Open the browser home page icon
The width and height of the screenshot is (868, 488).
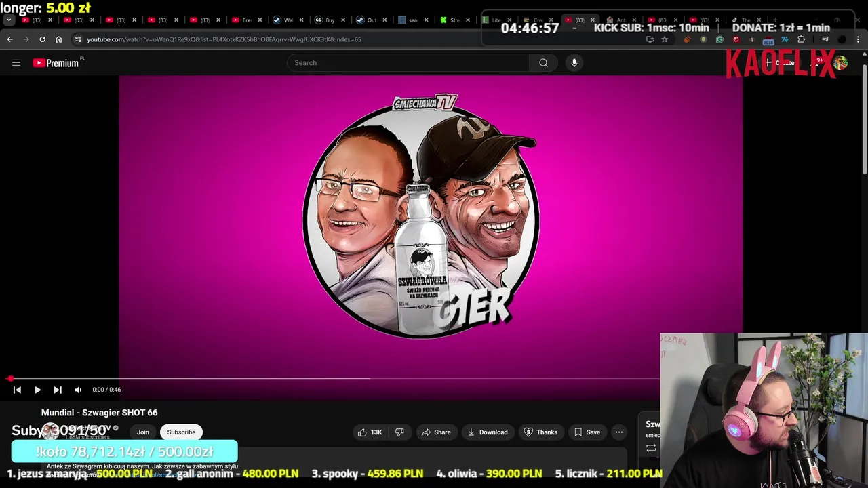[58, 39]
